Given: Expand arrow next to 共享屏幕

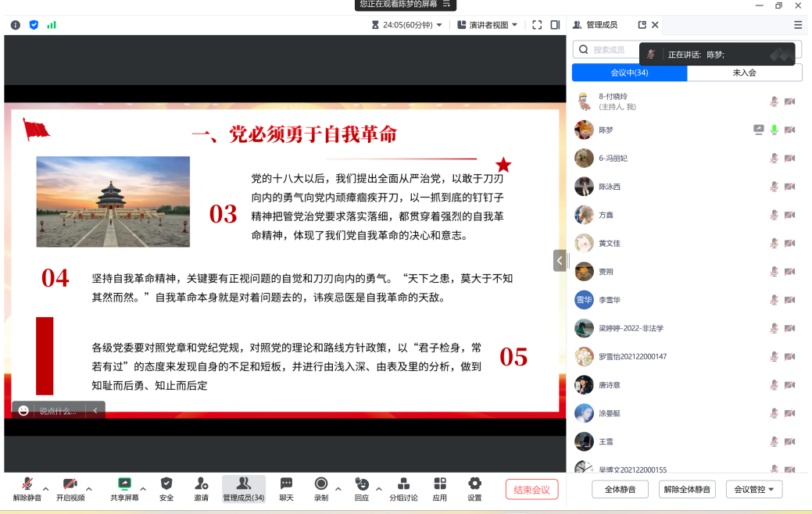Looking at the screenshot, I should 143,489.
